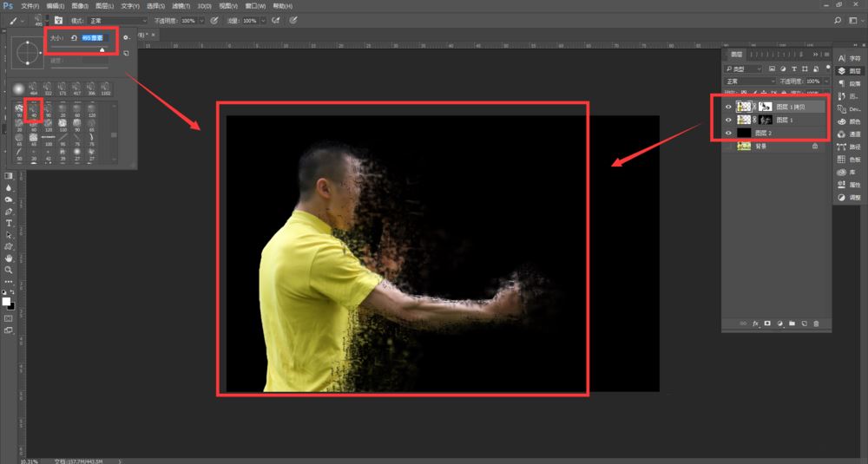Click the brush size input field
This screenshot has width=868, height=464.
pos(92,38)
